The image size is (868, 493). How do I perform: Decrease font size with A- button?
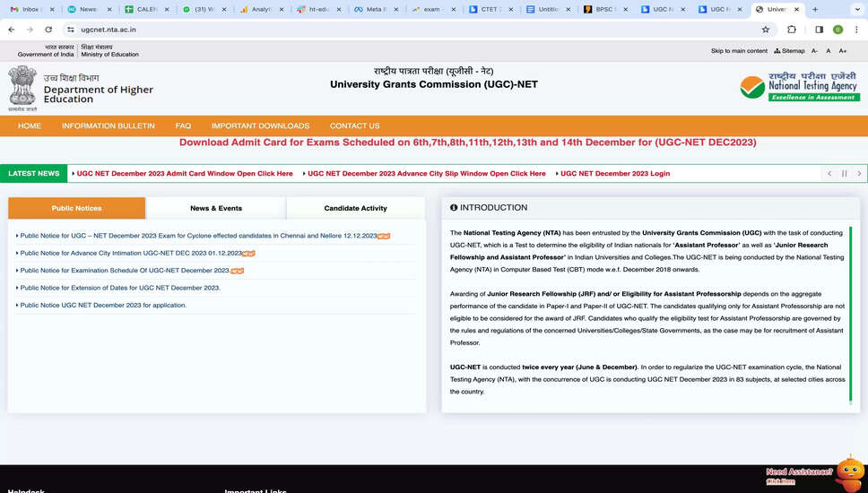point(815,51)
